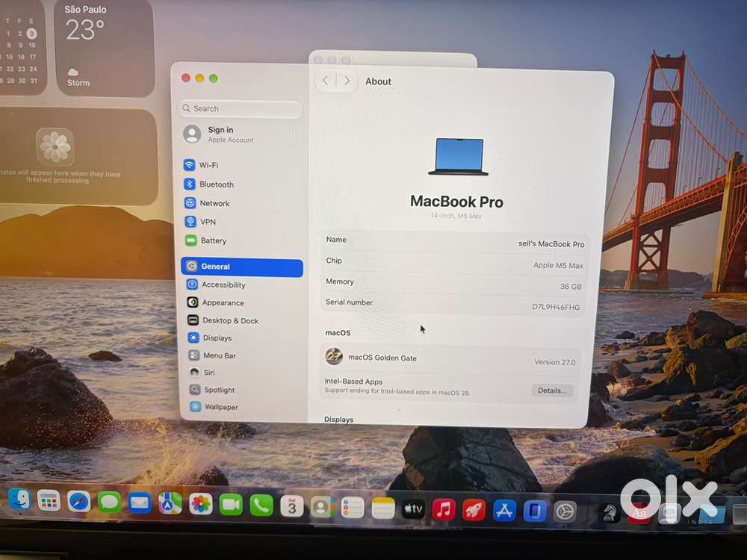Click the Photos widget flower icon

click(55, 146)
